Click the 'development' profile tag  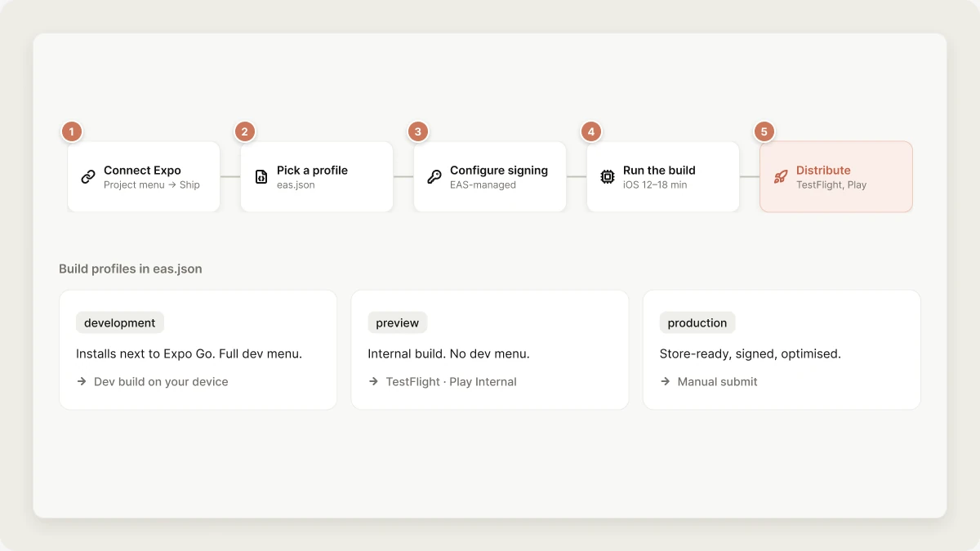[120, 322]
